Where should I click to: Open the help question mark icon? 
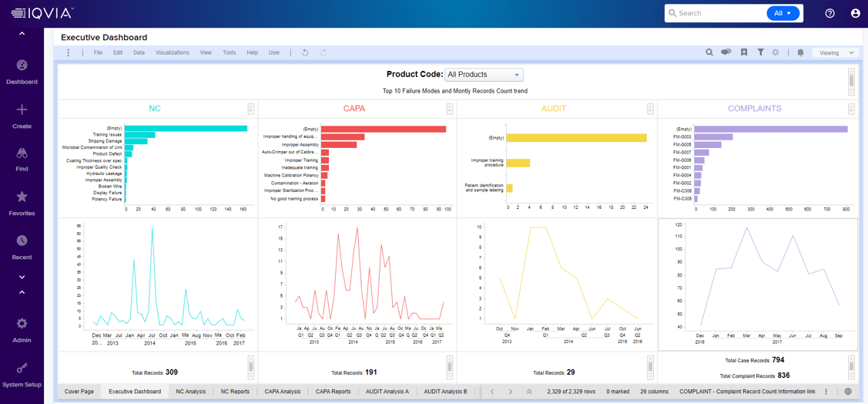pyautogui.click(x=829, y=13)
